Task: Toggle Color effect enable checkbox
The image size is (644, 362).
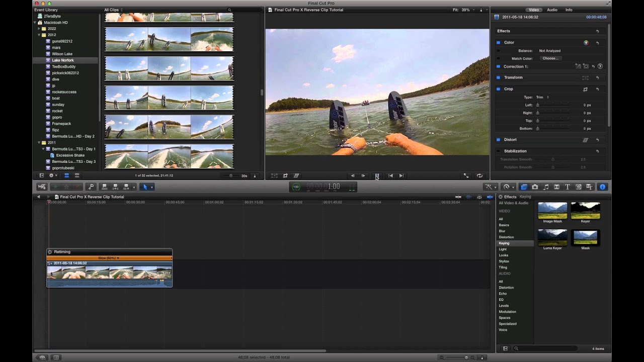Action: coord(498,43)
